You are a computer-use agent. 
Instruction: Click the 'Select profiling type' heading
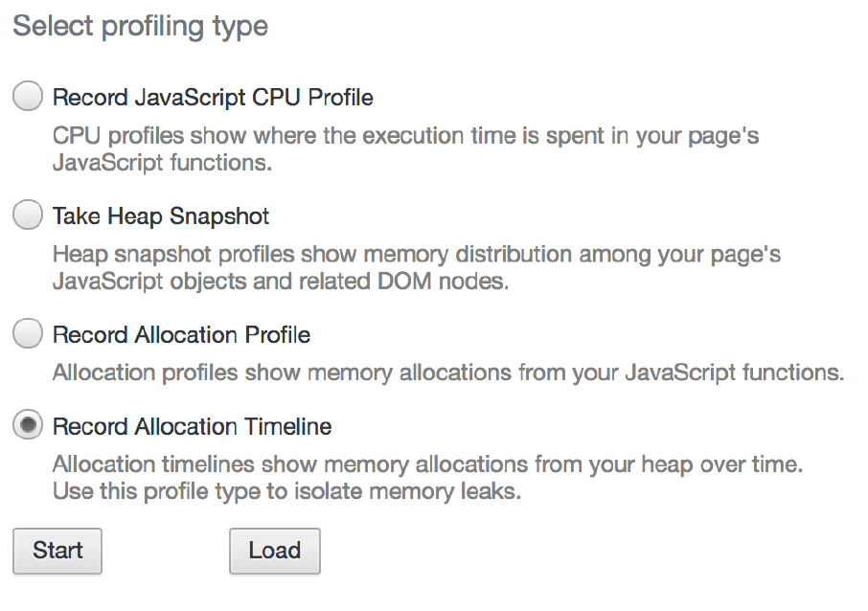[x=140, y=26]
